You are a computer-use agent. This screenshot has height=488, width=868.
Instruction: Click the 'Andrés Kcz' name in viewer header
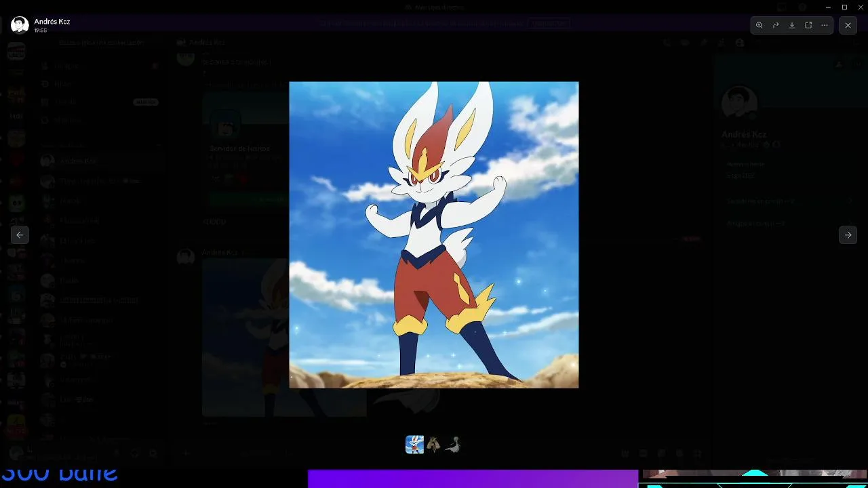[52, 22]
